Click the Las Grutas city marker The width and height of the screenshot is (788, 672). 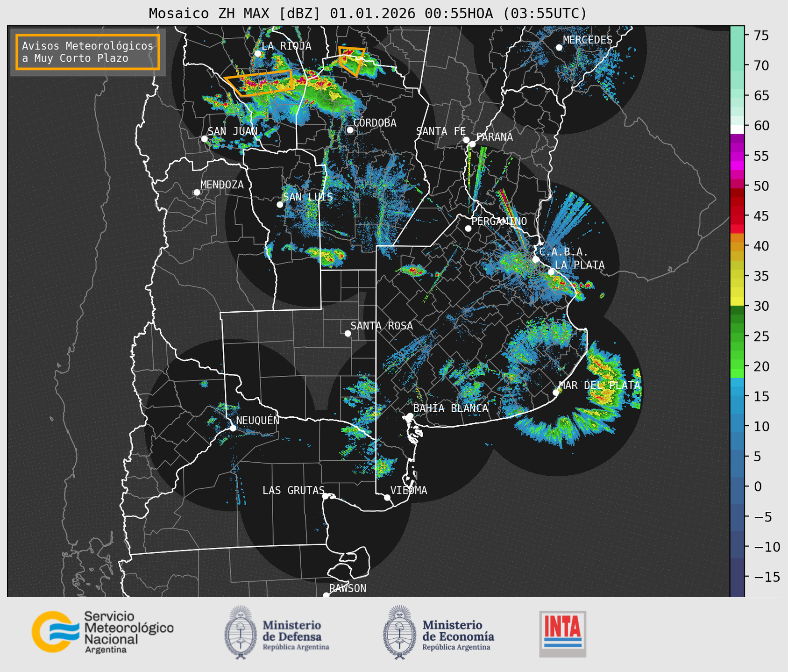coord(326,496)
